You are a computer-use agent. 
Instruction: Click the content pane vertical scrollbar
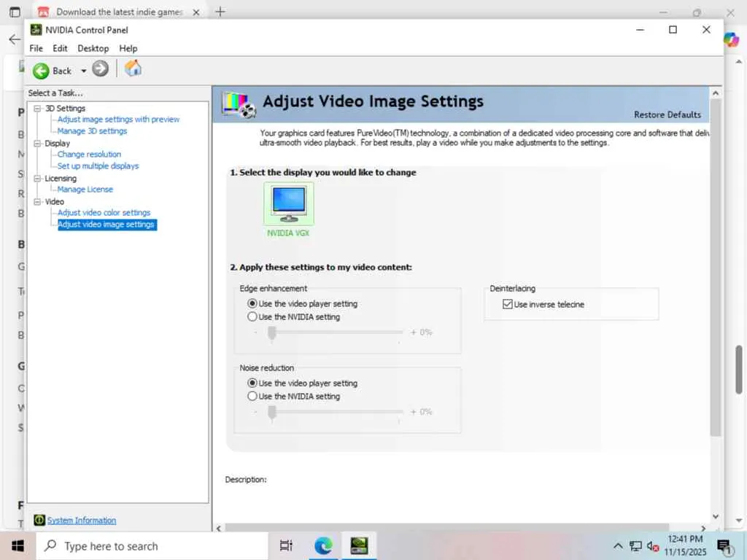pyautogui.click(x=715, y=267)
